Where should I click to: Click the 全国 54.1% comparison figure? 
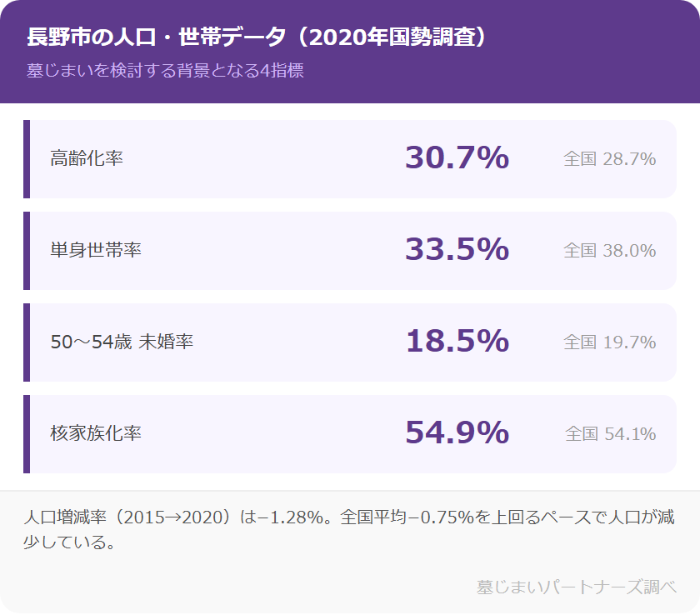(x=610, y=433)
